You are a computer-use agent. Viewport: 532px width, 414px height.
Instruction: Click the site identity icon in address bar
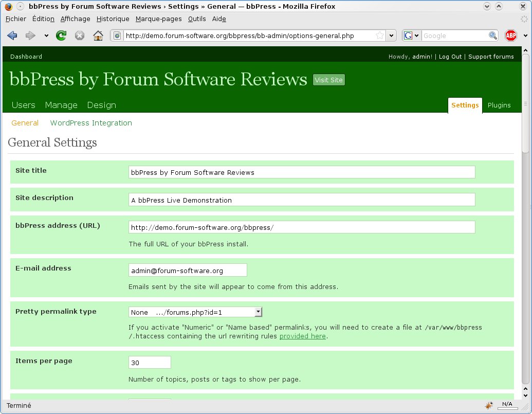pyautogui.click(x=117, y=35)
